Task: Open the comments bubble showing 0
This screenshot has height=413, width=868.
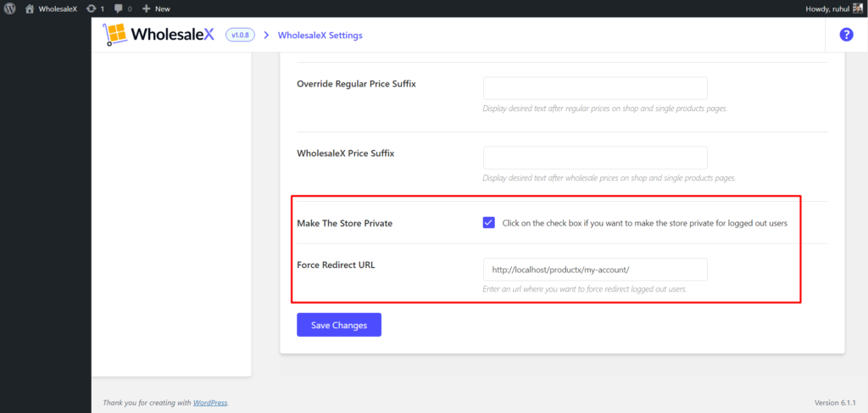Action: (x=123, y=8)
